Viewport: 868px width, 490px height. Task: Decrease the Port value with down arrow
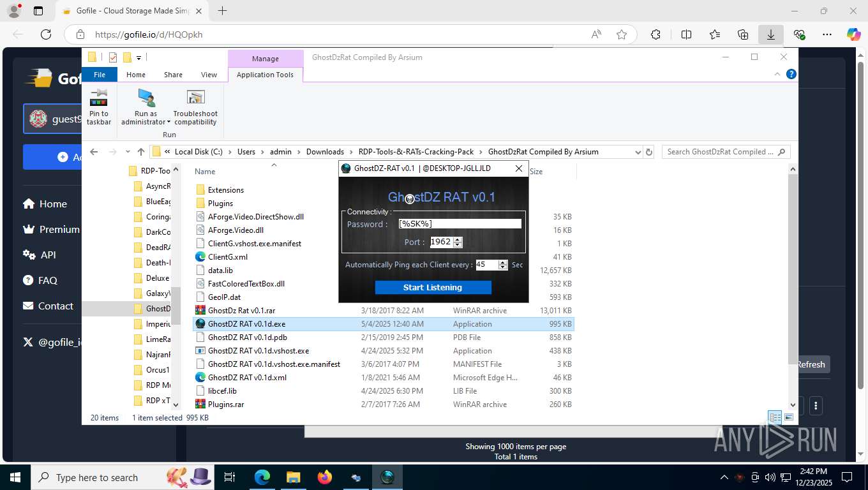tap(458, 244)
